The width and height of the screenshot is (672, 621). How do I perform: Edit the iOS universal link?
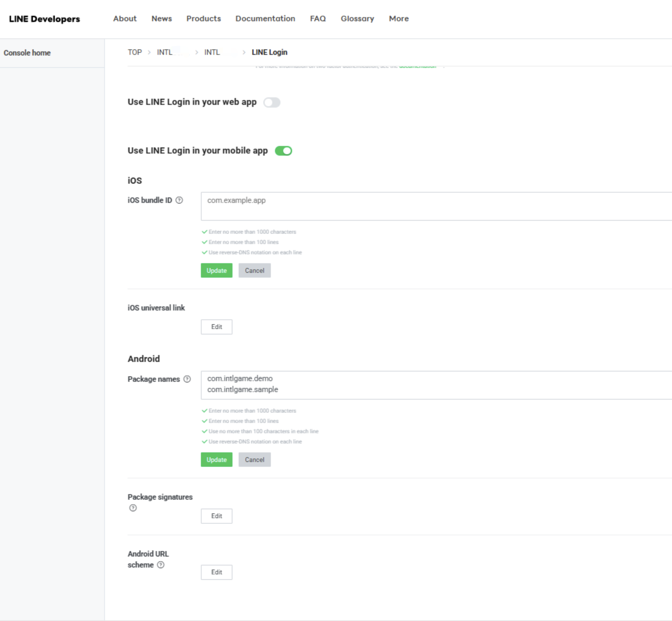tap(217, 327)
